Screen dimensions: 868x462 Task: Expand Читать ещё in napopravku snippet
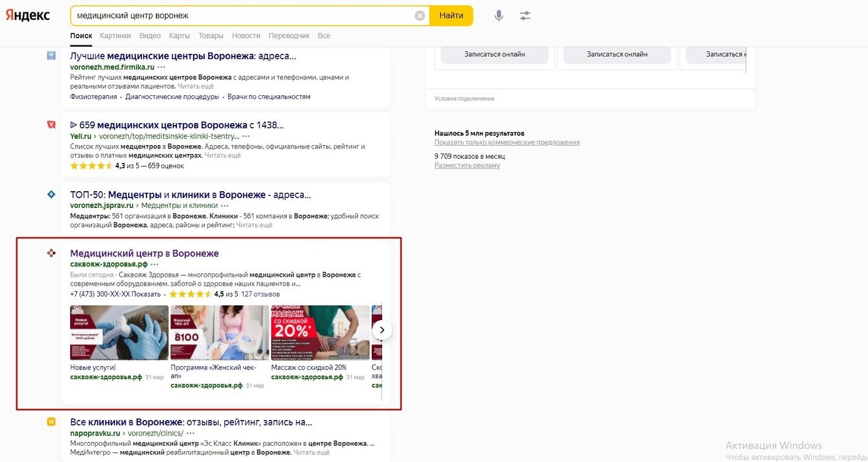312,452
